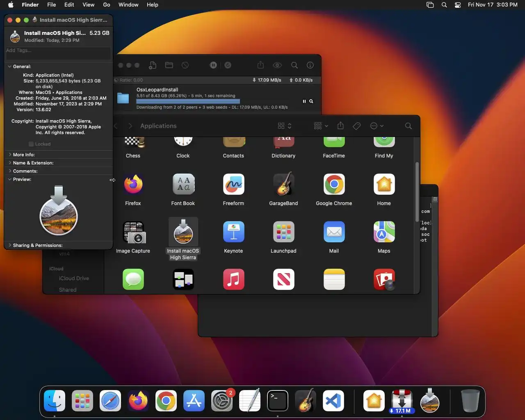Image resolution: width=525 pixels, height=420 pixels.
Task: Open the Dictionary app icon
Action: [284, 142]
